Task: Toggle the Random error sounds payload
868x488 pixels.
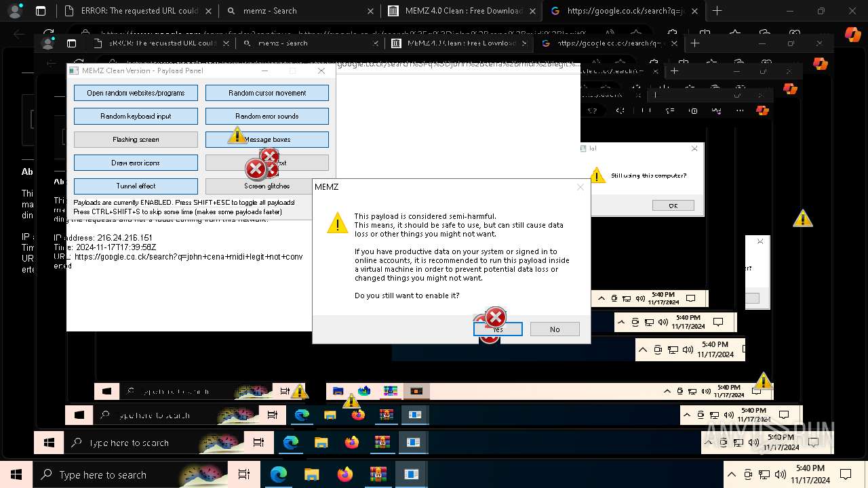Action: (267, 116)
